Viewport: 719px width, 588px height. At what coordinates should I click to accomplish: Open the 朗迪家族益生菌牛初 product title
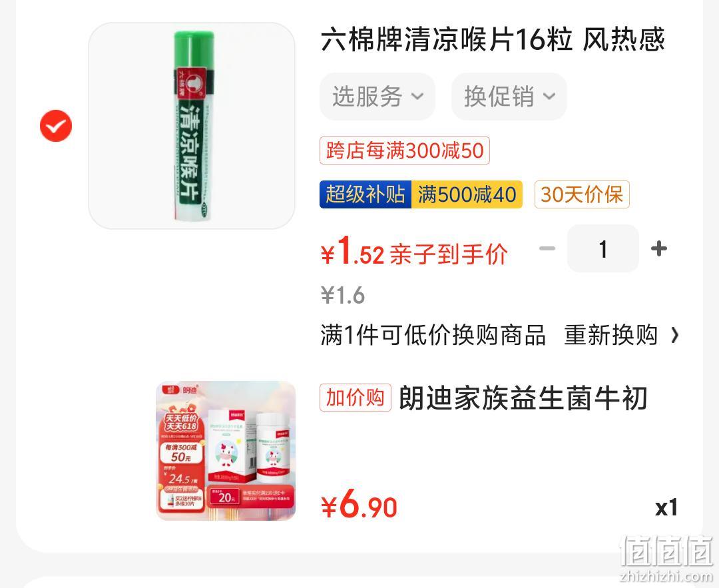pyautogui.click(x=523, y=398)
